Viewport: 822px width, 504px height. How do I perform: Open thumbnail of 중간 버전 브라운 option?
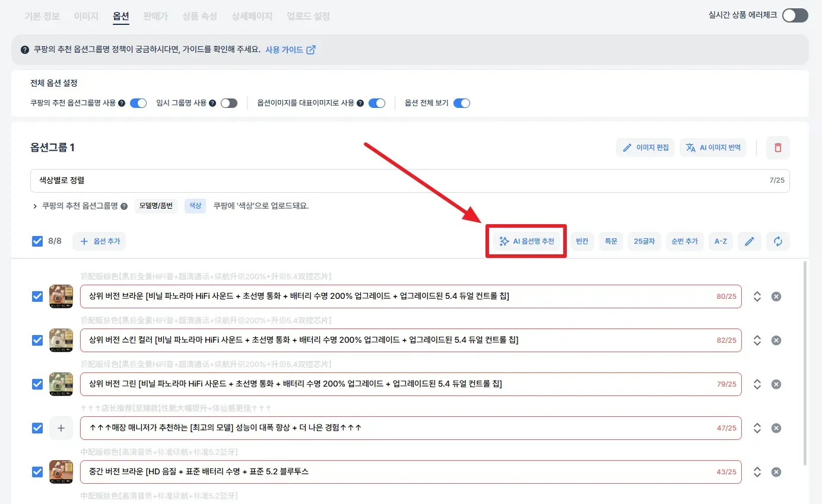61,472
